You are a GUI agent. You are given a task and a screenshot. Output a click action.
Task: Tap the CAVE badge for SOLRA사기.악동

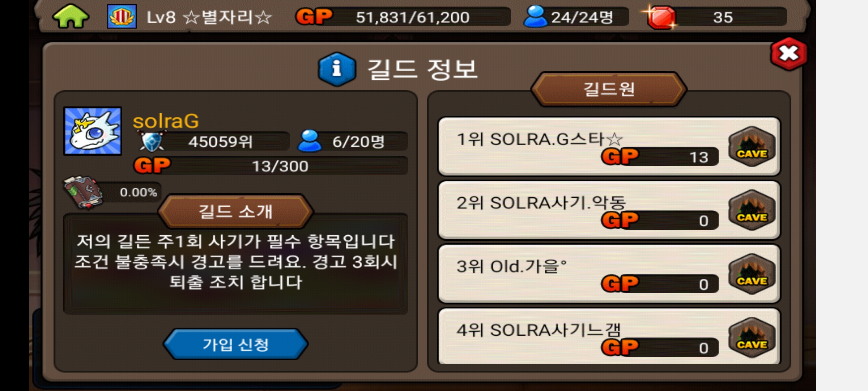point(752,210)
